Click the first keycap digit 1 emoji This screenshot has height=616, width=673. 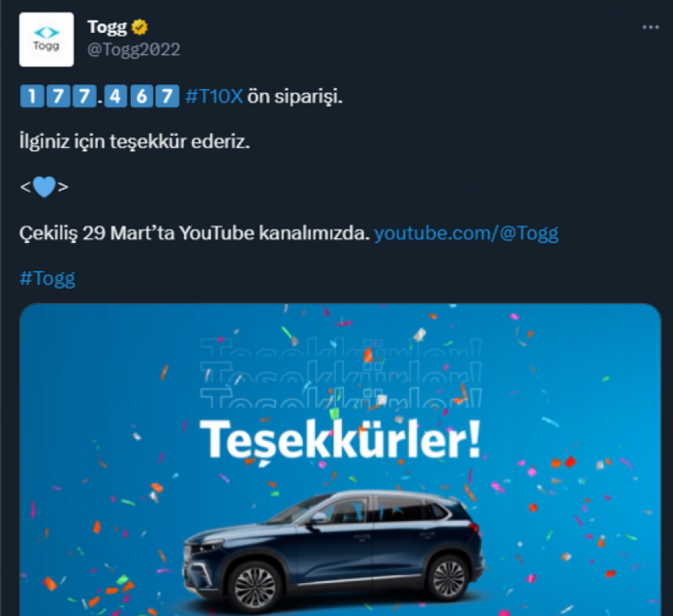[x=31, y=96]
